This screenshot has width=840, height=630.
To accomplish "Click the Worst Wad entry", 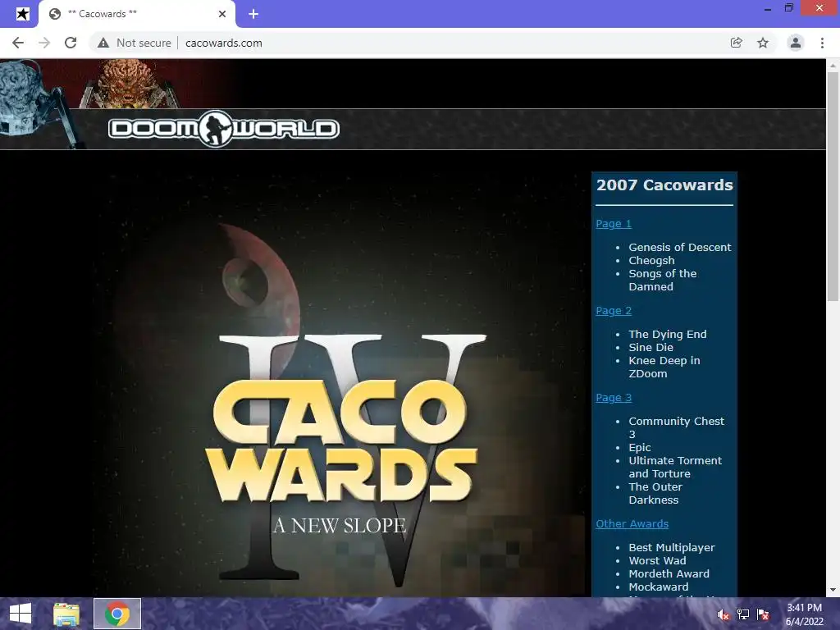I will pyautogui.click(x=657, y=560).
